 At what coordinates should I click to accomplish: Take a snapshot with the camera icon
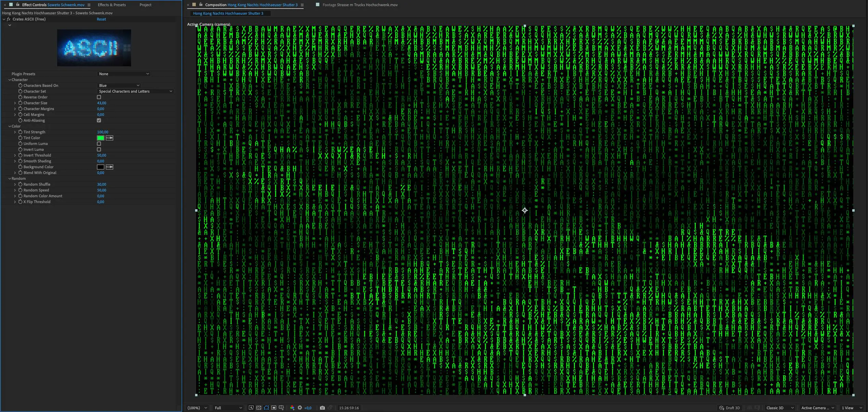[x=322, y=408]
